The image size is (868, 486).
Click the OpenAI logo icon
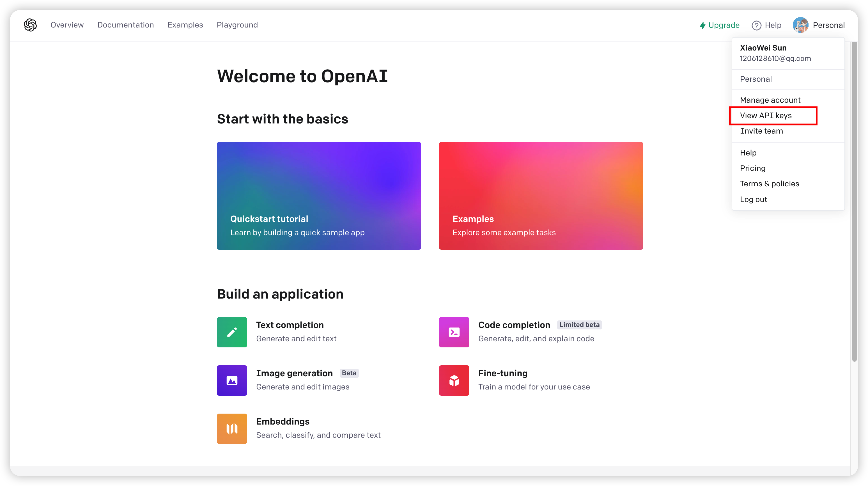click(x=30, y=25)
